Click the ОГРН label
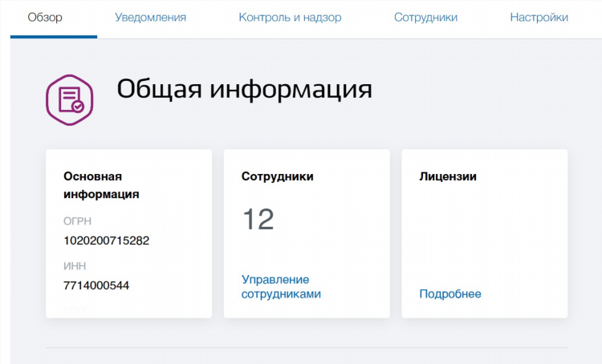602x364 pixels. pos(77,221)
